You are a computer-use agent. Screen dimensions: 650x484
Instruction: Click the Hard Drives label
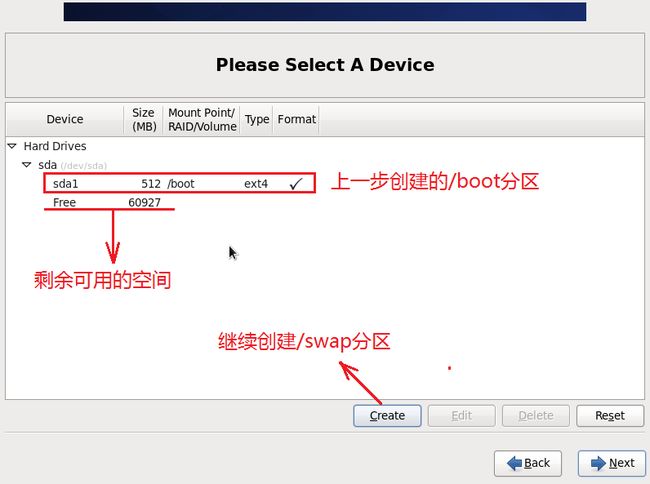(x=55, y=146)
